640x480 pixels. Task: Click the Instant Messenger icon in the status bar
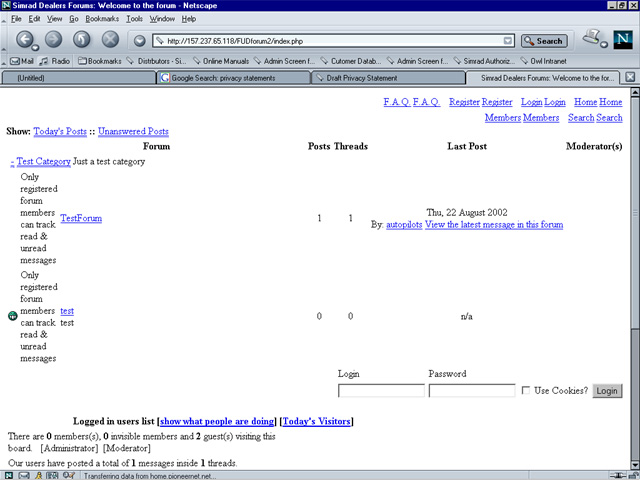[x=39, y=476]
